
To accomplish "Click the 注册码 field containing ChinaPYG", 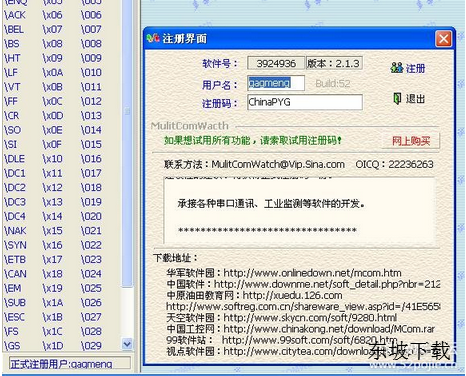I will (305, 102).
